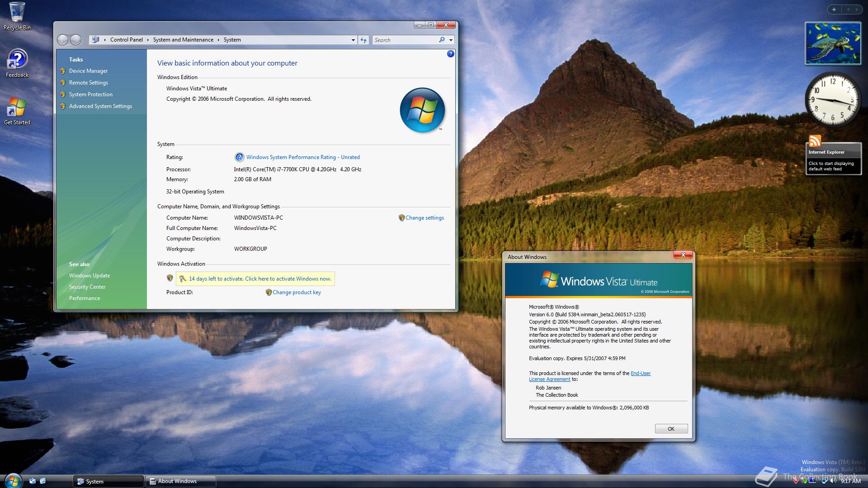Click OK in About Windows dialog
This screenshot has width=868, height=488.
671,429
